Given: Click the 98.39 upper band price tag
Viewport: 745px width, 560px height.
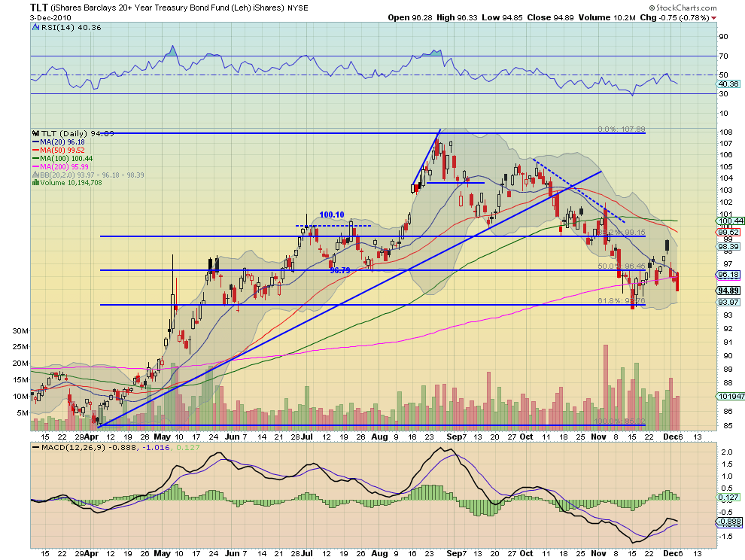Looking at the screenshot, I should [x=728, y=247].
